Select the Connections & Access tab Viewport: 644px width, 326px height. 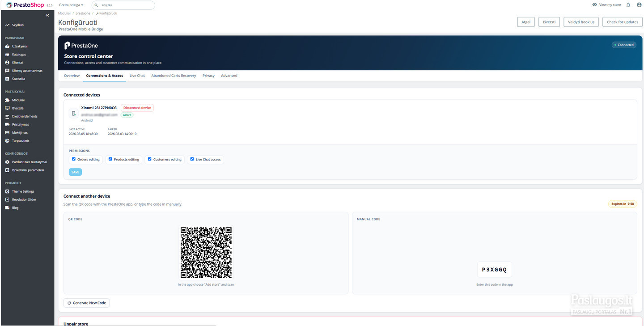pos(105,76)
